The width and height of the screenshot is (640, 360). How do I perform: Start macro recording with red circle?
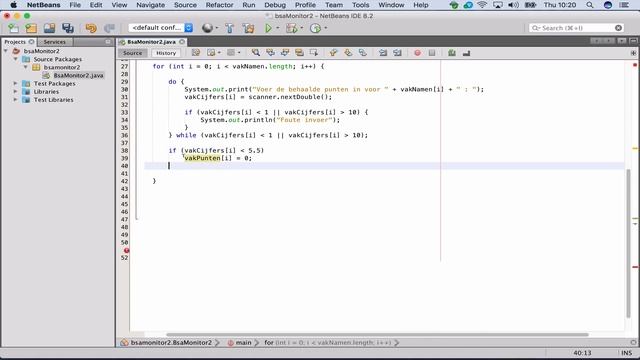(x=417, y=53)
